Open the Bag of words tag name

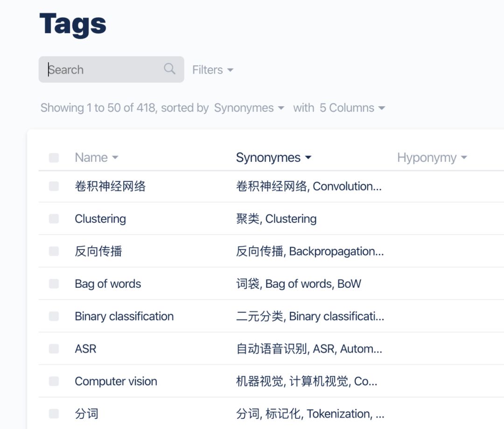point(108,284)
